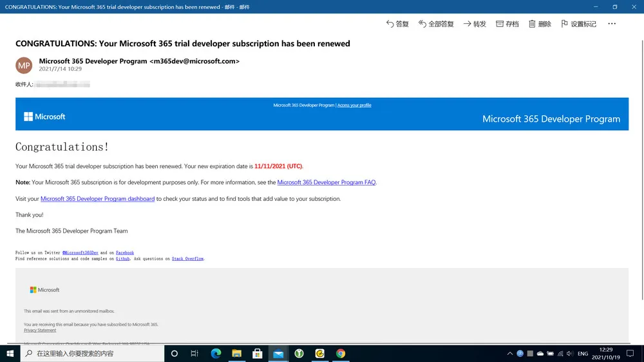The height and width of the screenshot is (362, 644).
Task: Open the Access your profile link
Action: coord(354,105)
